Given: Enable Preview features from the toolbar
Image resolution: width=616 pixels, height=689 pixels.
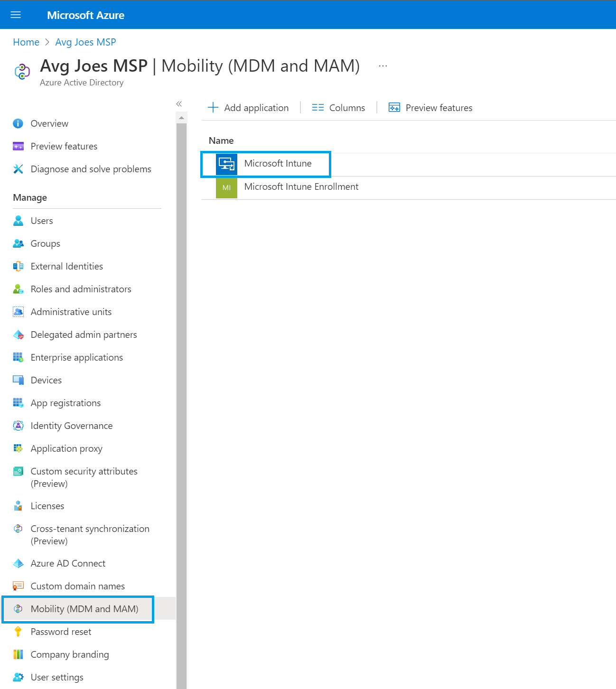Looking at the screenshot, I should (430, 108).
